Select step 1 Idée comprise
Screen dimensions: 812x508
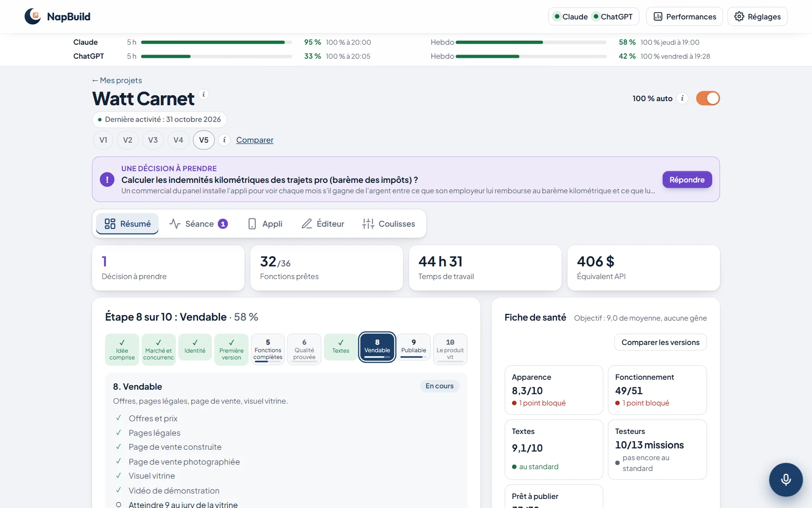[x=122, y=350]
